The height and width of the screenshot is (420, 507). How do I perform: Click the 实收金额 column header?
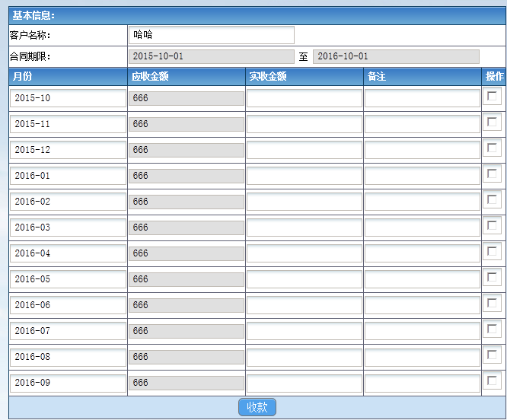click(x=305, y=77)
